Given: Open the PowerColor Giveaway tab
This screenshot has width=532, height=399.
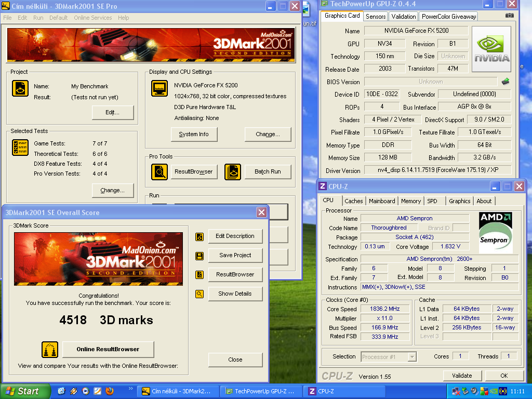Looking at the screenshot, I should [x=449, y=17].
